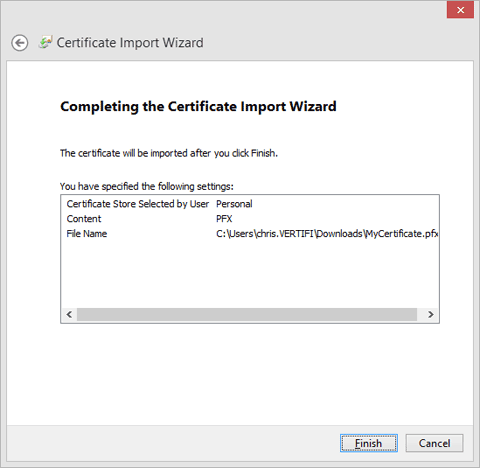Close the Certificate Import Wizard window
This screenshot has width=480, height=468.
[460, 10]
